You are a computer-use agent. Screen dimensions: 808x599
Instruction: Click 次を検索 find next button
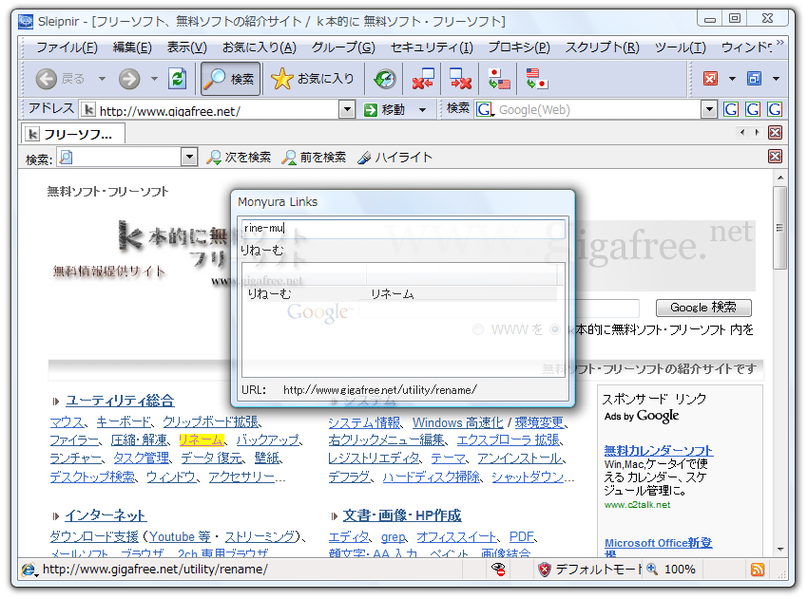pos(239,158)
